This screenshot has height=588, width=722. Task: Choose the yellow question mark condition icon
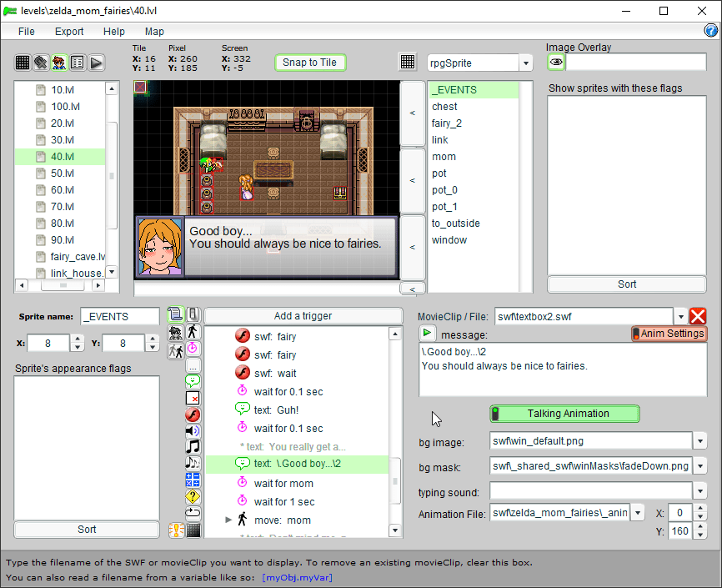tap(193, 496)
